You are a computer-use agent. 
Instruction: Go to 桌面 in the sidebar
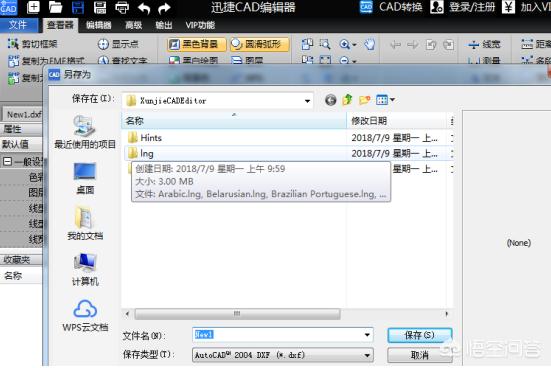[85, 178]
